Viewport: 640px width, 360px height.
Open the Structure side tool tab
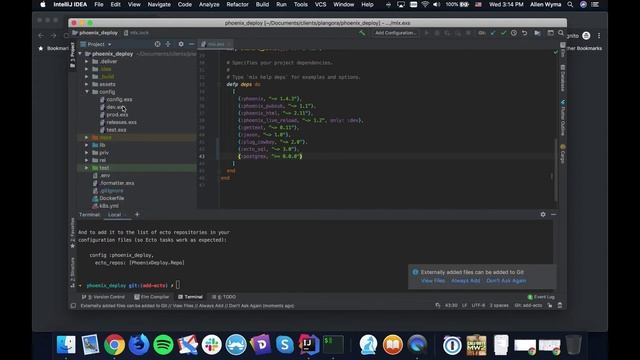coord(73,272)
